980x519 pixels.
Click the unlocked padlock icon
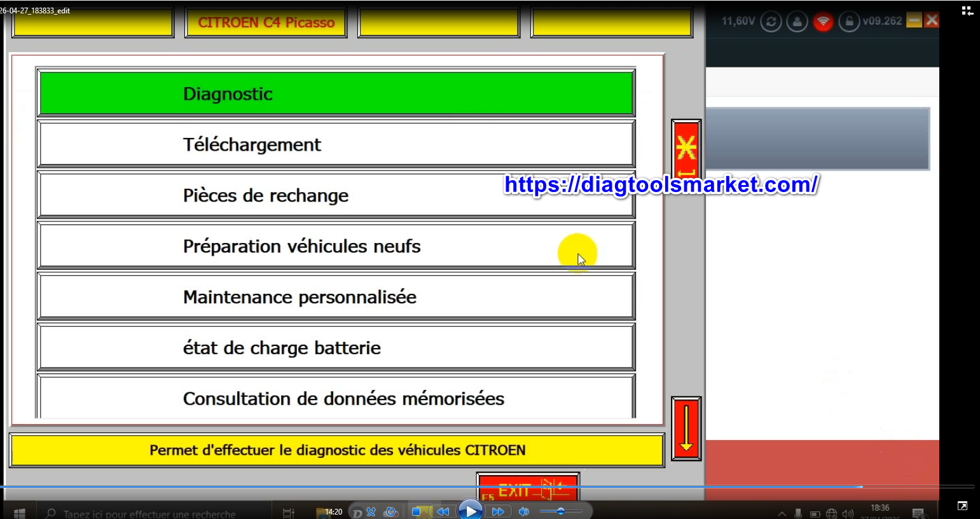pos(849,22)
